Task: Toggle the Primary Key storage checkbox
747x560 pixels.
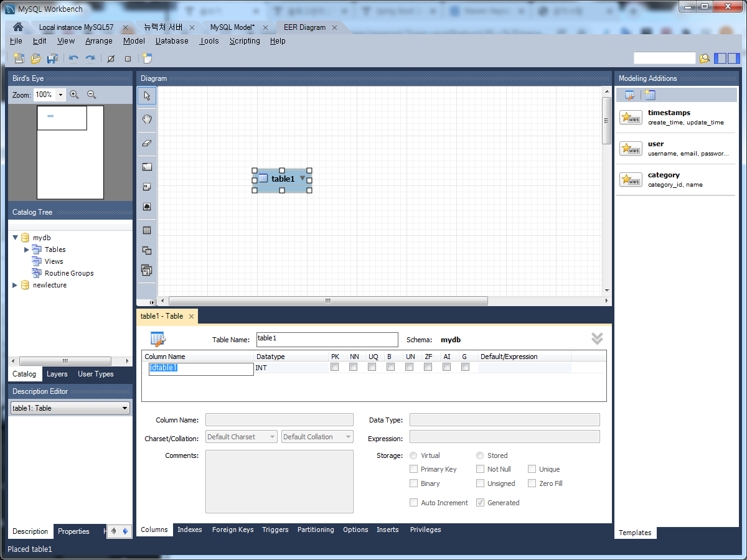Action: click(x=414, y=469)
